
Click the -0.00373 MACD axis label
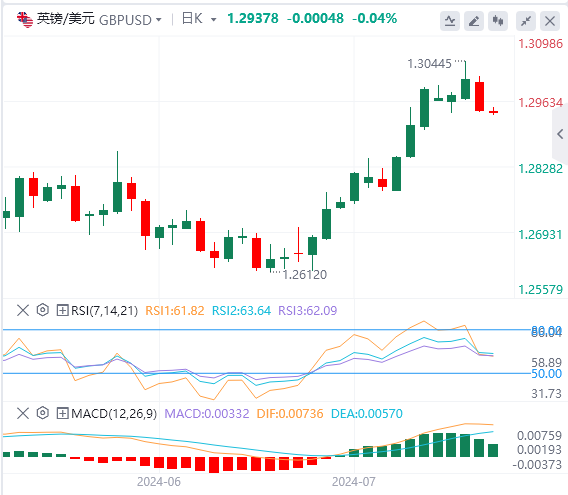[537, 465]
